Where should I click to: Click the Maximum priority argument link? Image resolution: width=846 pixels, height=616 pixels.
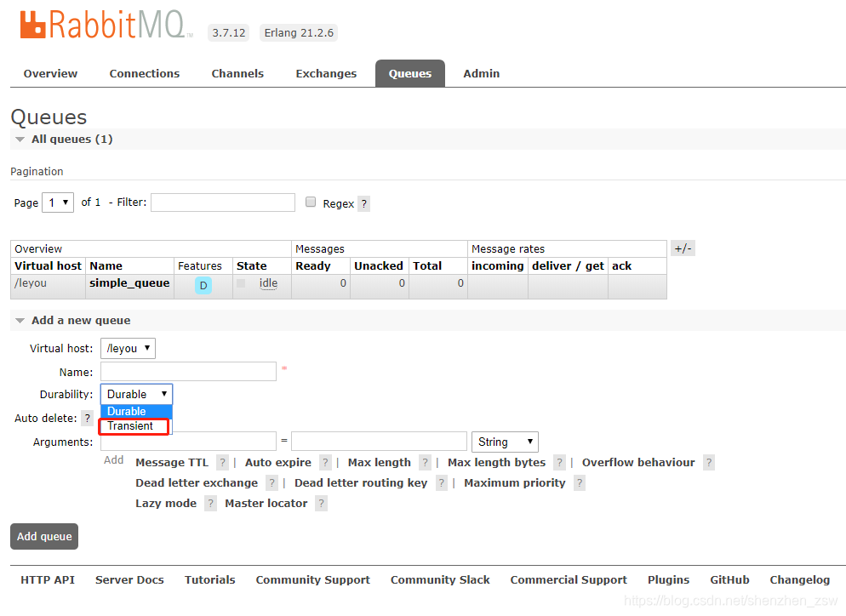[x=515, y=483]
